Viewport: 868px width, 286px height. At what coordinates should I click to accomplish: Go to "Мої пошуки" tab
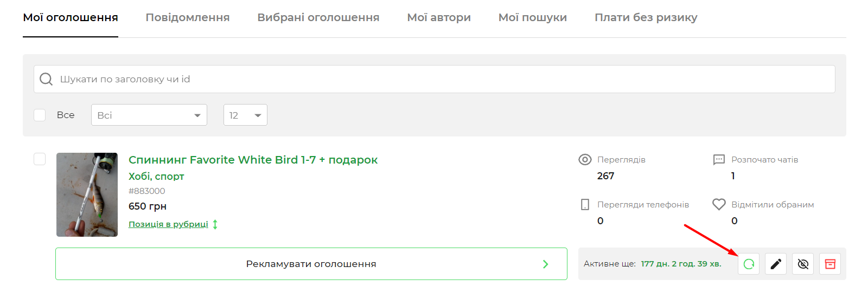(x=533, y=17)
